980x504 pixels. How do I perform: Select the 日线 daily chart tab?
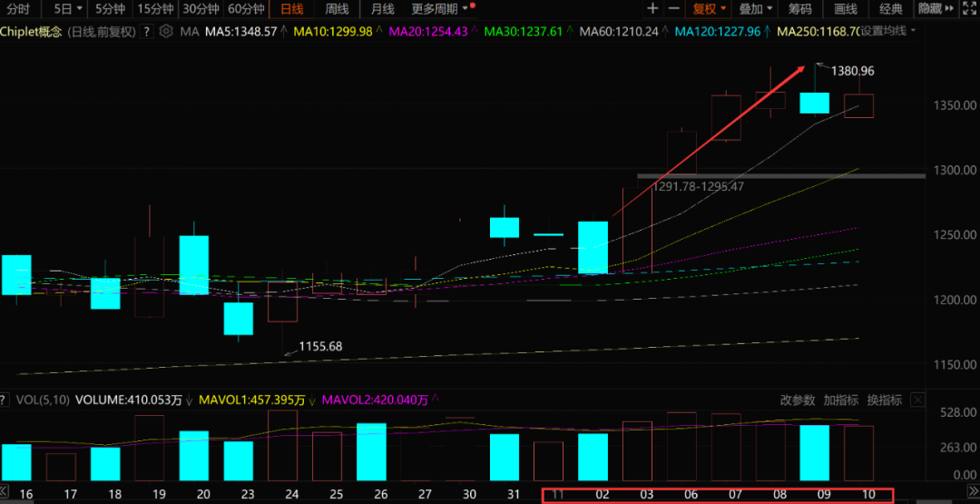pos(292,9)
